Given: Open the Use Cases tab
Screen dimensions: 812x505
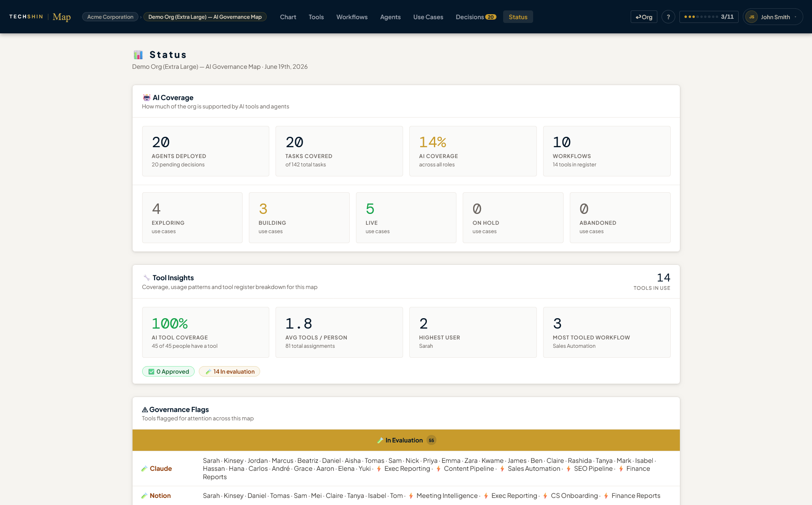Looking at the screenshot, I should [x=428, y=17].
